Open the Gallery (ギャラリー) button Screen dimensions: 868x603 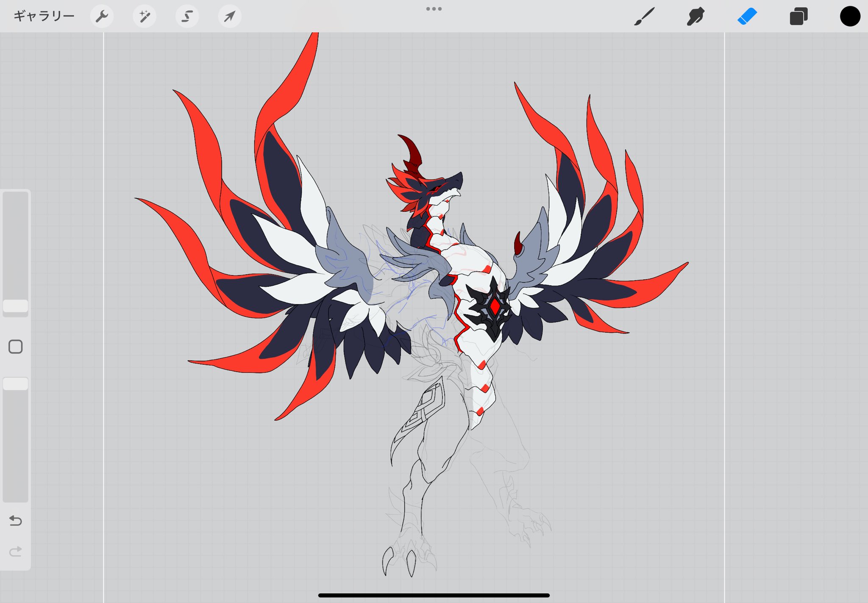(44, 16)
